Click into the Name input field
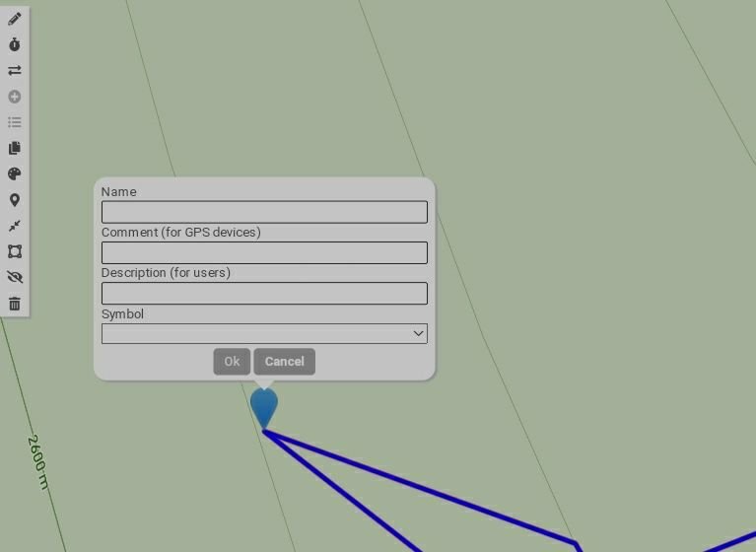The image size is (756, 552). tap(264, 212)
